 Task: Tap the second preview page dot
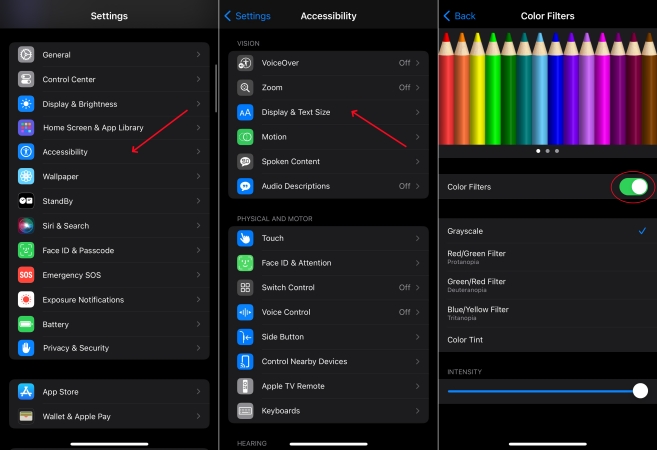(x=548, y=151)
